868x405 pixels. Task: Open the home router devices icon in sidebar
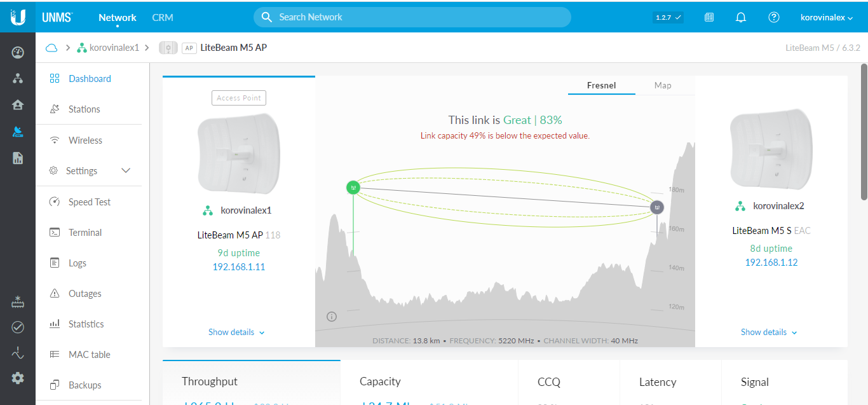pyautogui.click(x=18, y=105)
